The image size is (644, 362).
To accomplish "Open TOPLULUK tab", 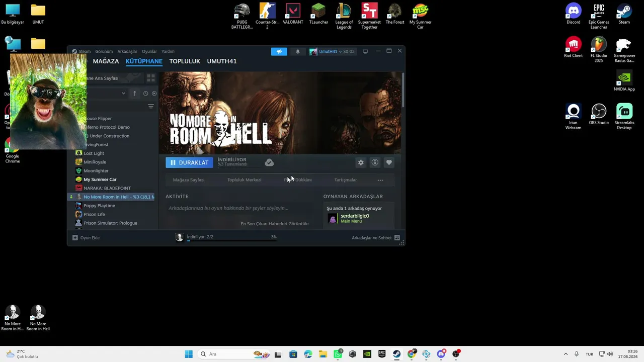I will 185,61.
